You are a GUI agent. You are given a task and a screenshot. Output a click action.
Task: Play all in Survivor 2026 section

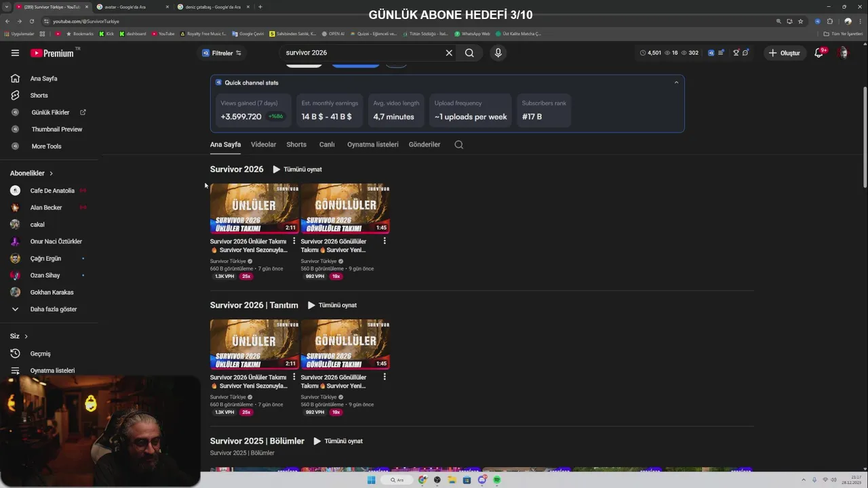click(x=297, y=169)
